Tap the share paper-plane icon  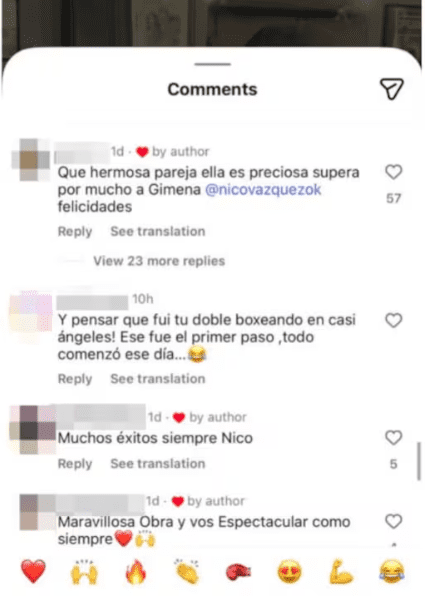coord(392,89)
